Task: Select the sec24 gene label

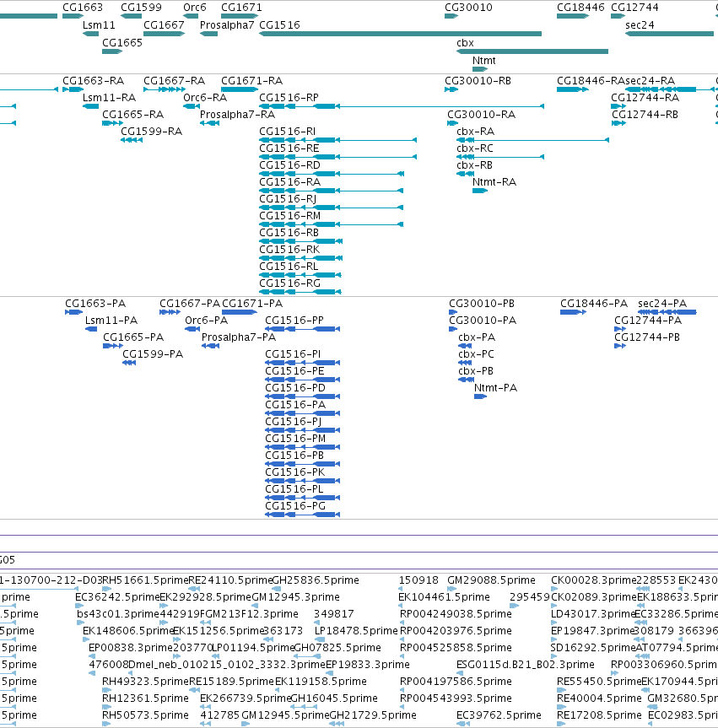Action: pyautogui.click(x=640, y=25)
